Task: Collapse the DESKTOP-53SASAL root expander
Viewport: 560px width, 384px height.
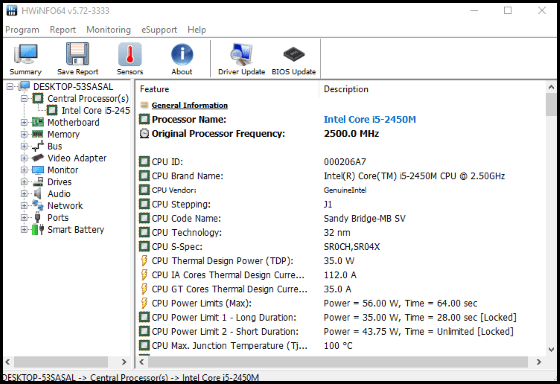Action: coord(10,86)
